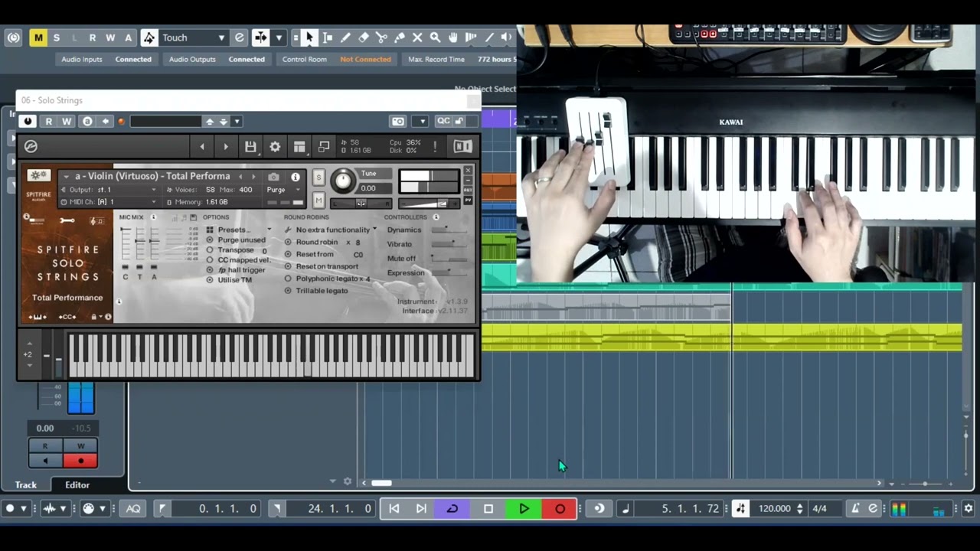
Task: Select the Mute X tool
Action: [x=417, y=37]
